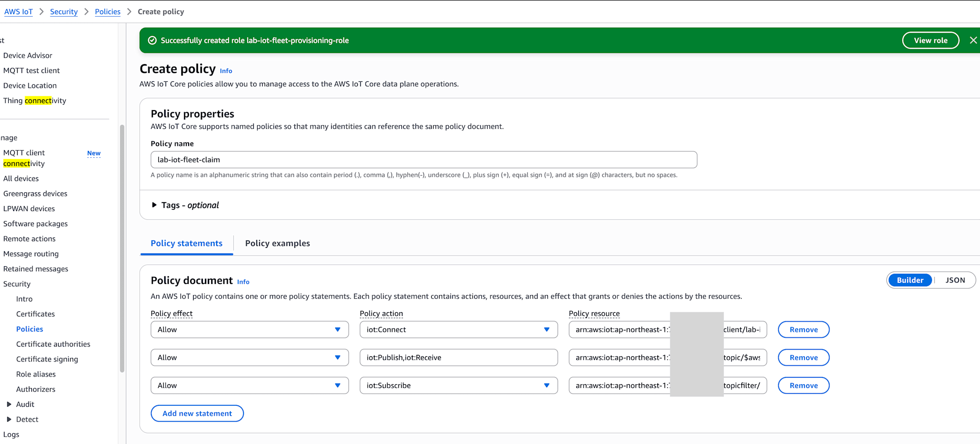Open Greengrass devices in sidebar
This screenshot has width=980, height=444.
(x=35, y=194)
